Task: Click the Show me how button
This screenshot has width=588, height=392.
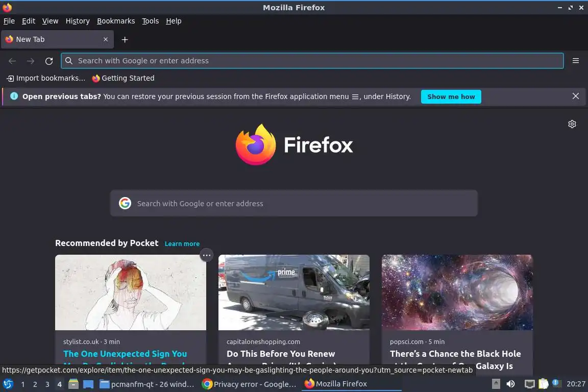Action: (451, 96)
